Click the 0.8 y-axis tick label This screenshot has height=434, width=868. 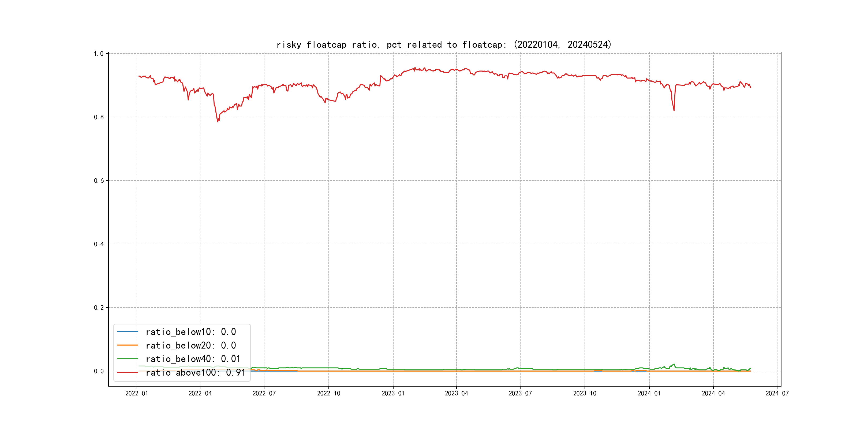pos(99,117)
